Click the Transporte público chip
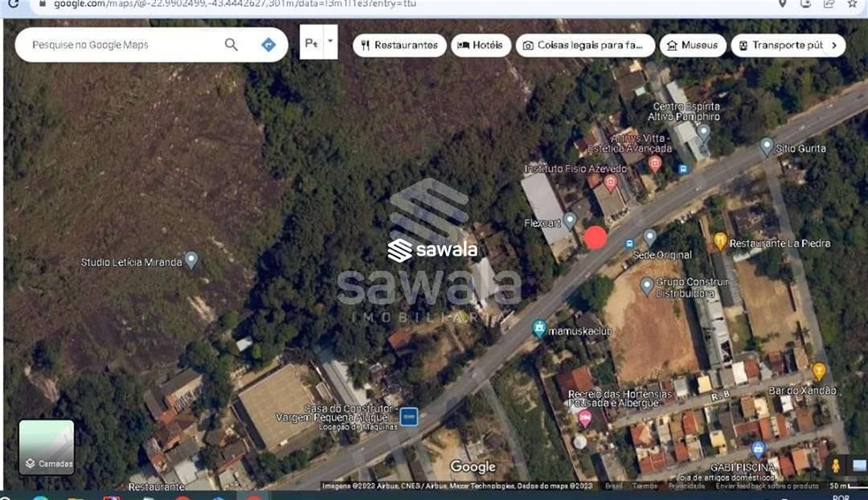Viewport: 868px width, 500px height. click(780, 45)
